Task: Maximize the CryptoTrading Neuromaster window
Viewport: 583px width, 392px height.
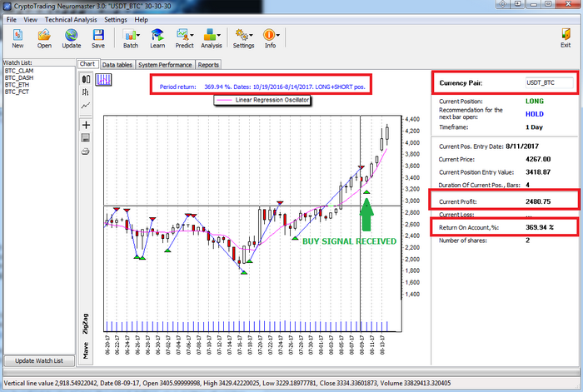Action: (x=548, y=4)
